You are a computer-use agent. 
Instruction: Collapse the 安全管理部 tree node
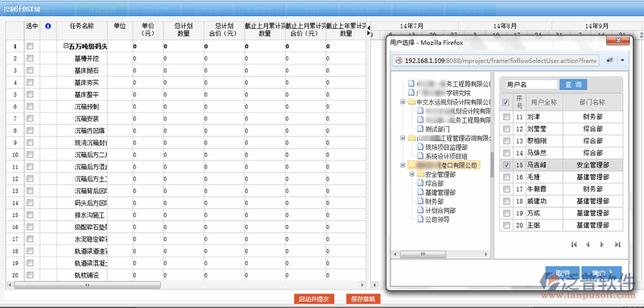coord(412,174)
